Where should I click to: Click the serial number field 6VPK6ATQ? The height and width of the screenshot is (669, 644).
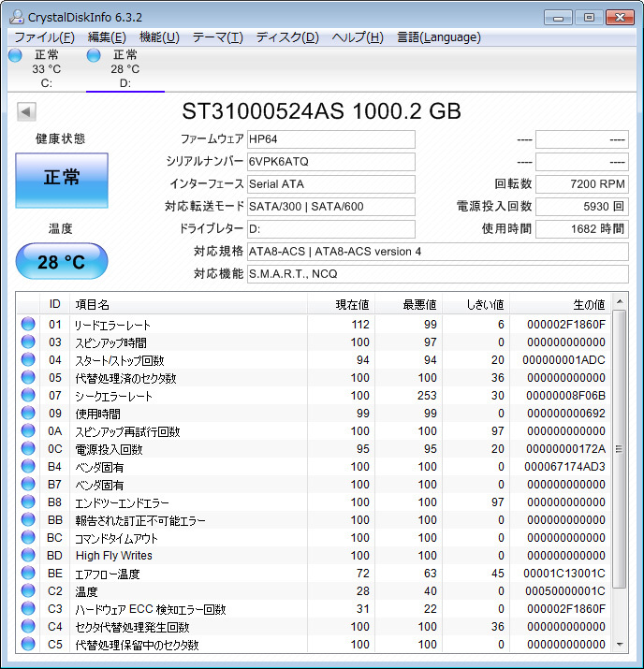pyautogui.click(x=331, y=162)
